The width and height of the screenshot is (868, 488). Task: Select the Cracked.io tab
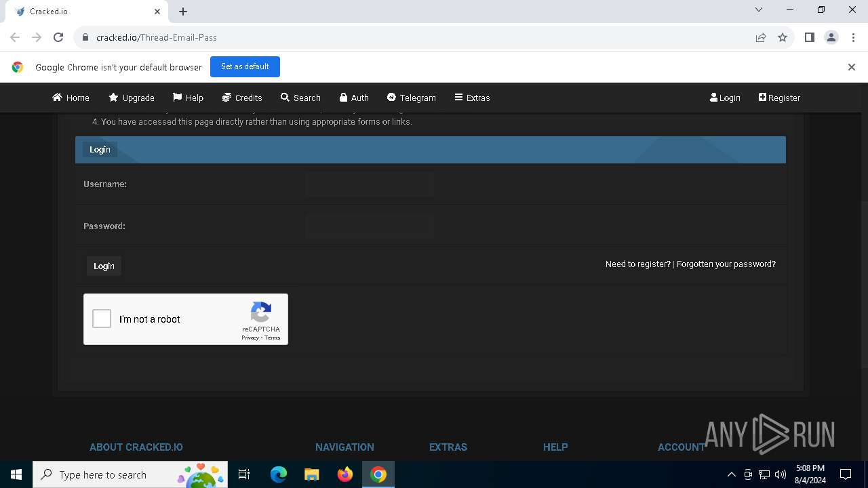click(x=86, y=12)
